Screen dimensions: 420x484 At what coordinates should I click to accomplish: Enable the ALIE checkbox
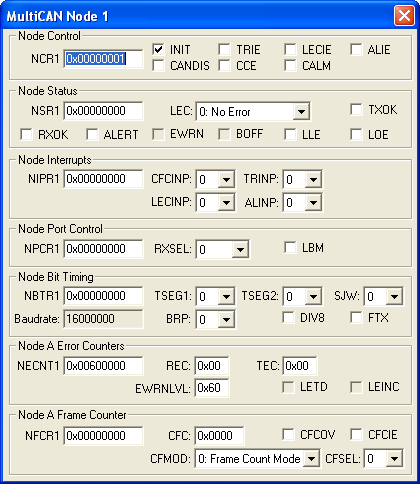[x=356, y=50]
